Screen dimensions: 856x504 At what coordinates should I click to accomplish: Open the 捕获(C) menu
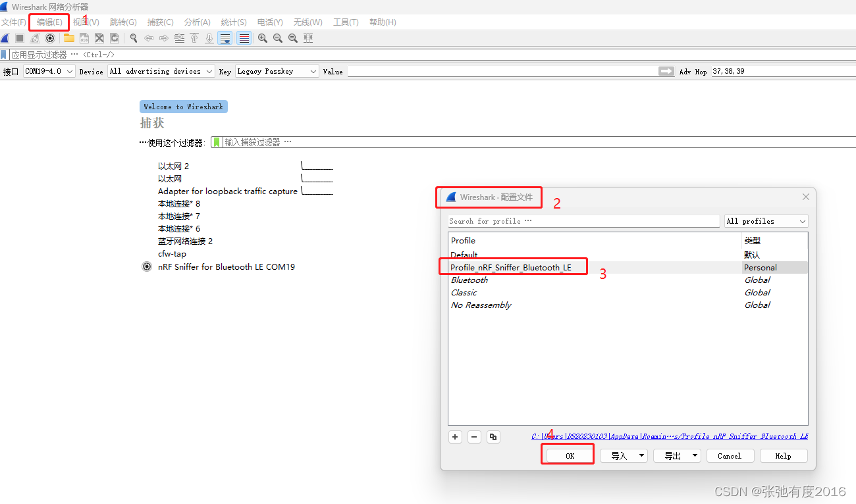(161, 22)
